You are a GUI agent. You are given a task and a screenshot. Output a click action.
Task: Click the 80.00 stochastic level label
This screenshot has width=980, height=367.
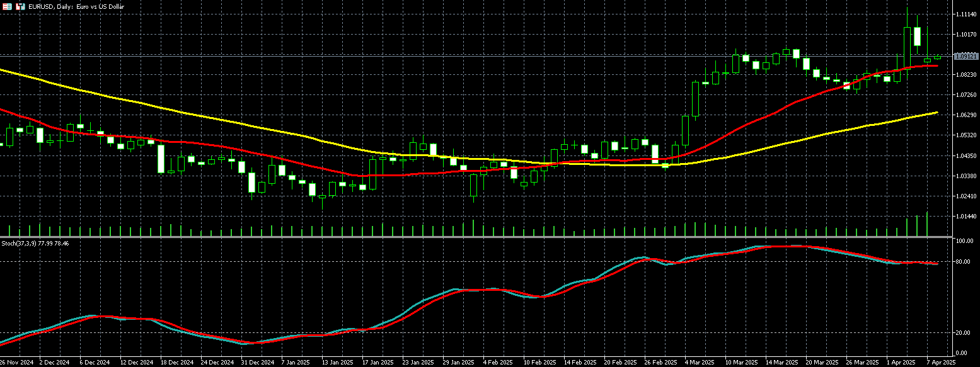tap(962, 262)
